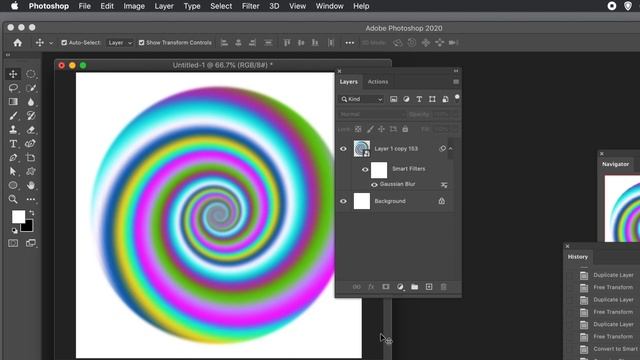Screen dimensions: 640x360
Task: Create a new group folder
Action: 415,287
